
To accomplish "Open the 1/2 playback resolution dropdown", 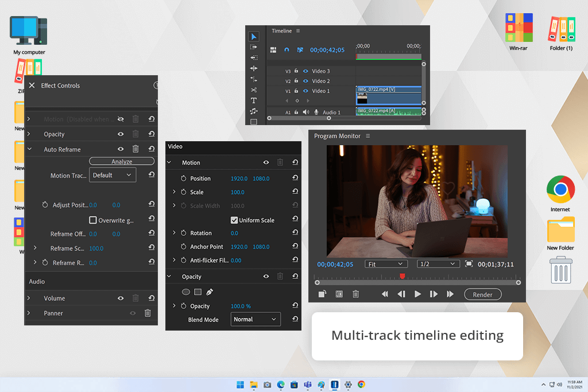I will tap(438, 264).
